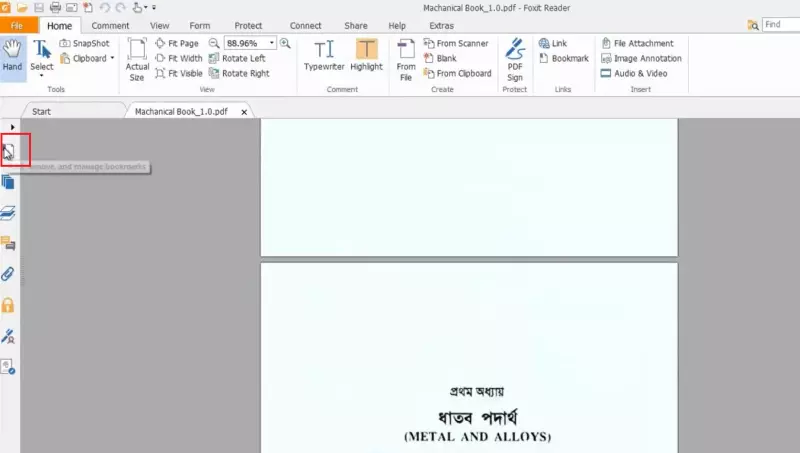Open the Security lock panel icon
This screenshot has height=453, width=800.
point(8,305)
